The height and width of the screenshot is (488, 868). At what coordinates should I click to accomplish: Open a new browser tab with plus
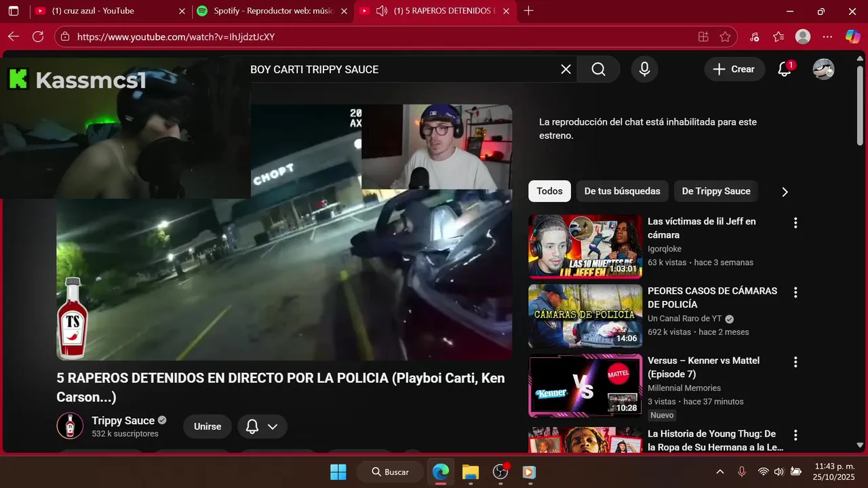[529, 11]
